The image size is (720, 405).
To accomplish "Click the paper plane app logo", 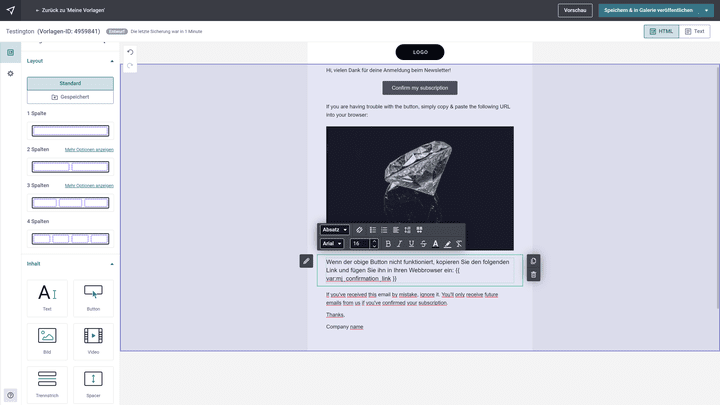I will pyautogui.click(x=11, y=10).
